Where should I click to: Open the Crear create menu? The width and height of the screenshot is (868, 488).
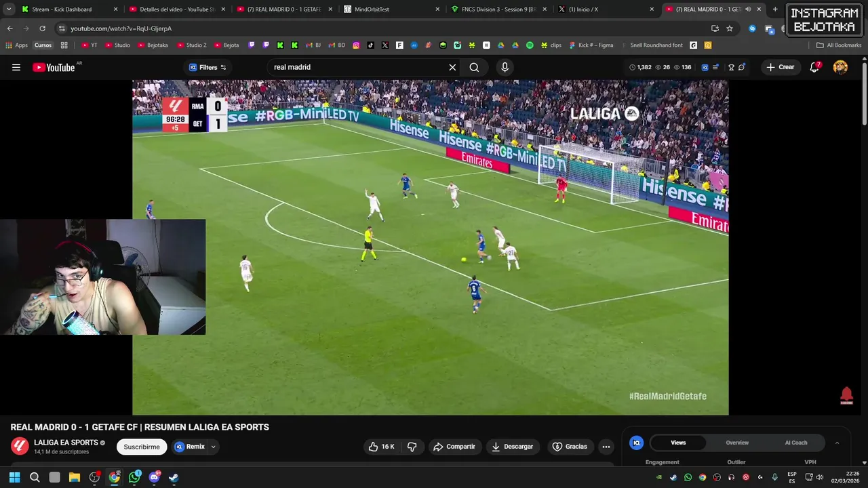pyautogui.click(x=780, y=67)
